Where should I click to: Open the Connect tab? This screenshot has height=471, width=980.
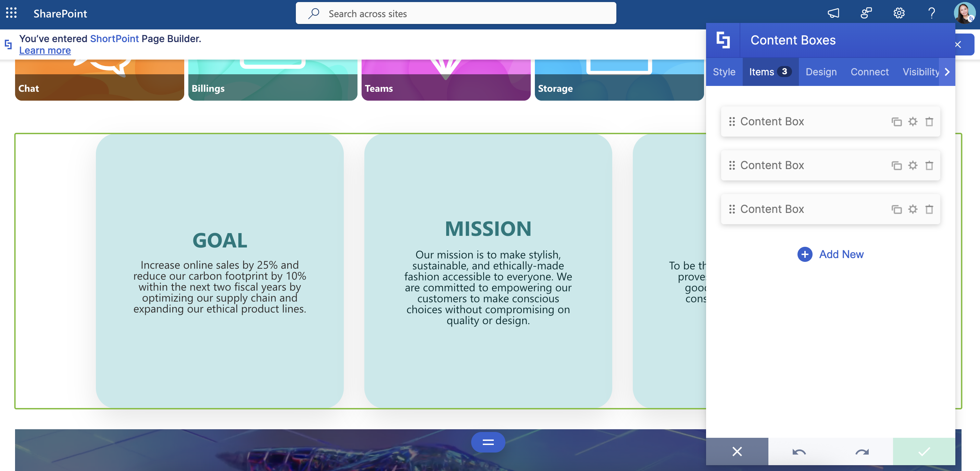coord(869,72)
